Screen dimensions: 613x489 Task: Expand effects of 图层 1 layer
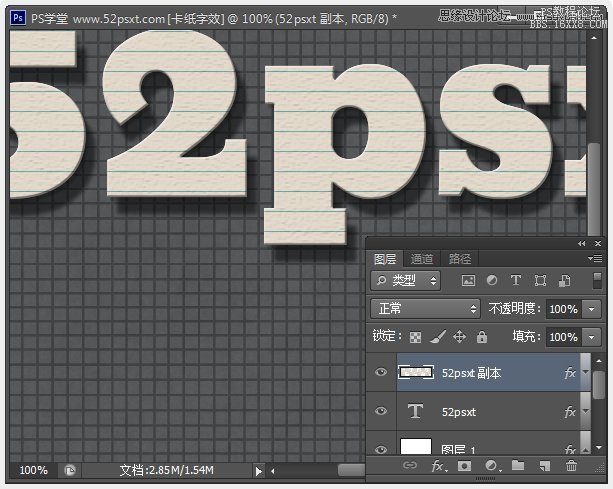pos(585,450)
